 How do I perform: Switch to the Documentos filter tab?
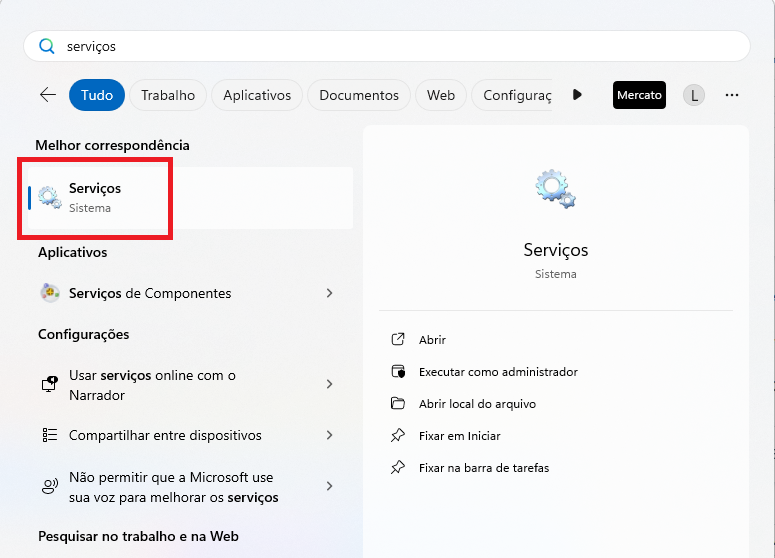359,95
